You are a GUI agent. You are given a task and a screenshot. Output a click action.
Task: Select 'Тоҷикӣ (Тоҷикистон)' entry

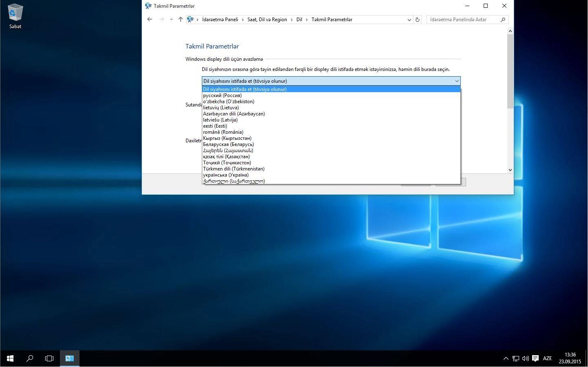[x=331, y=163]
